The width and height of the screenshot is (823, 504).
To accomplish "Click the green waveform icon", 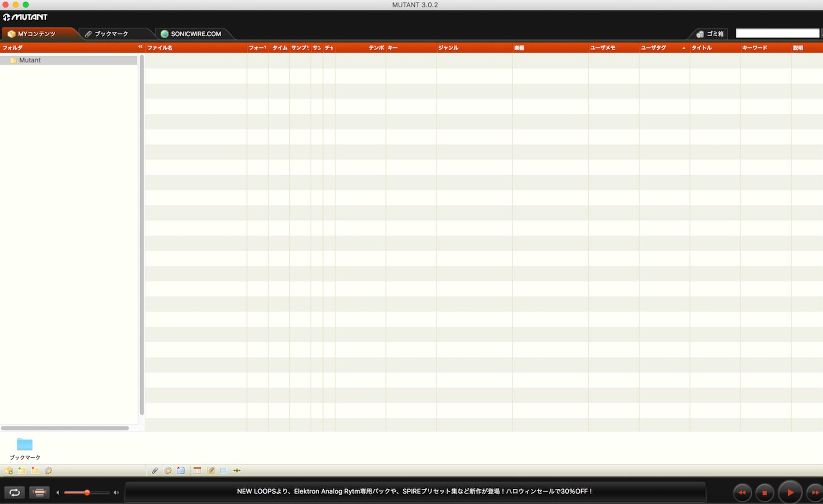I will pos(237,471).
